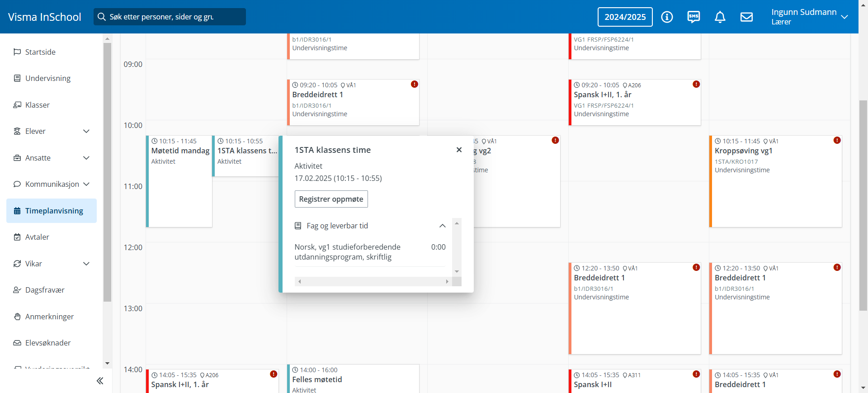Click alert icon on Kroppsøving vg1 lesson
The image size is (868, 393).
pyautogui.click(x=837, y=141)
